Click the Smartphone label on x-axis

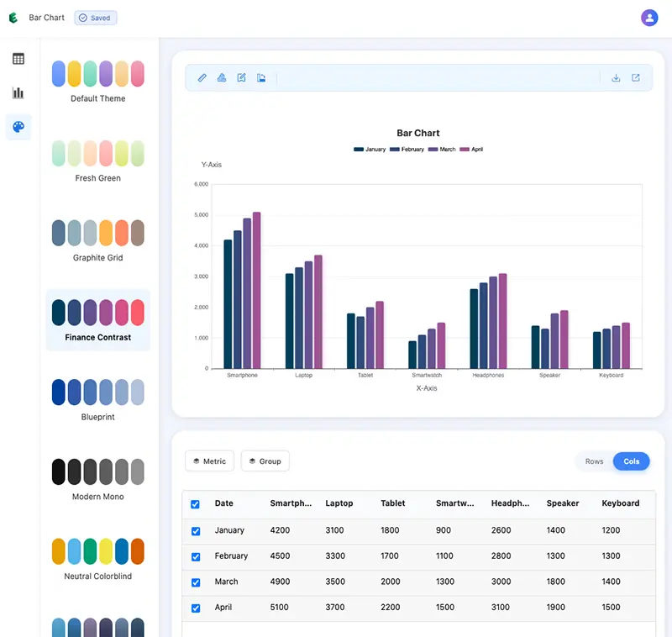(x=242, y=375)
